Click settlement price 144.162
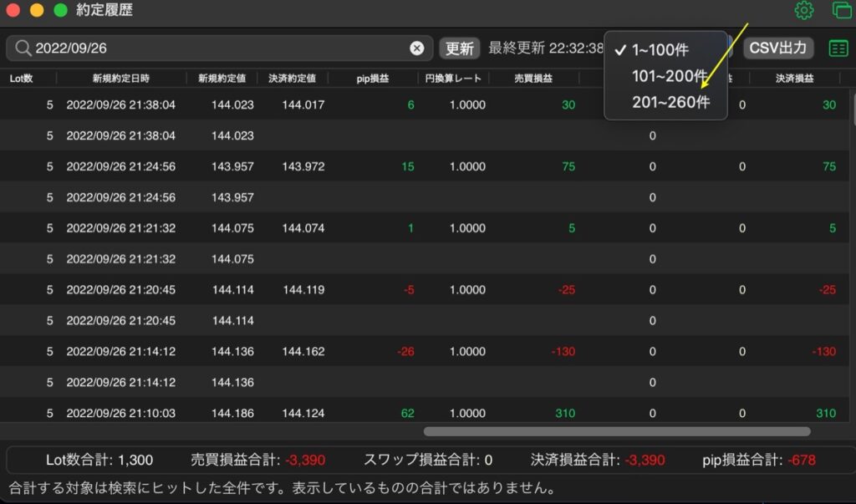Image resolution: width=856 pixels, height=504 pixels. coord(303,352)
